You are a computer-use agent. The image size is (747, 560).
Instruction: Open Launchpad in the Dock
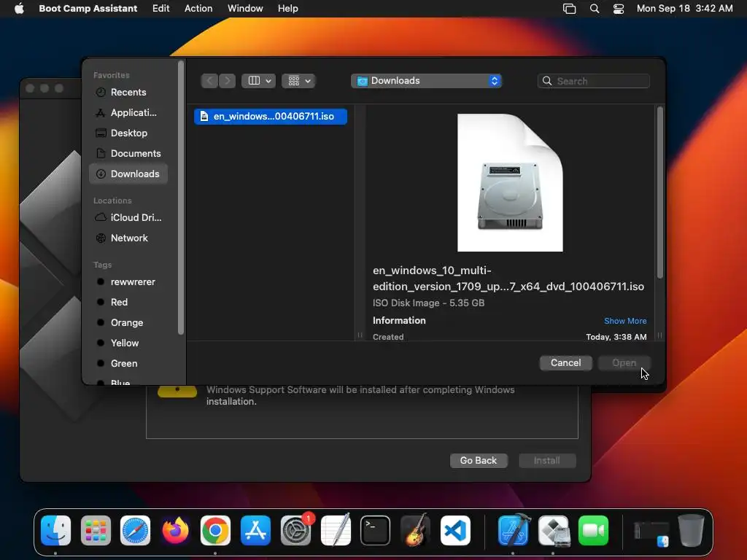96,531
